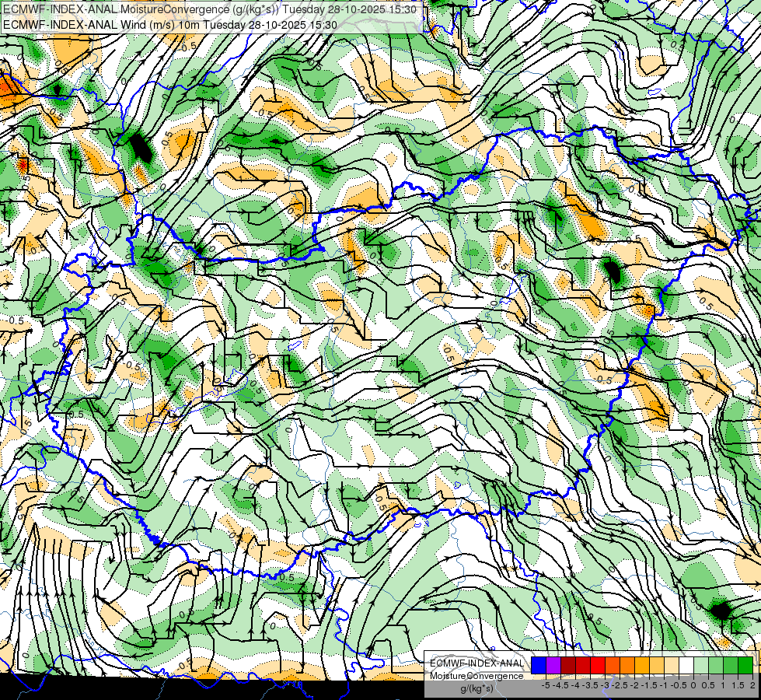The width and height of the screenshot is (761, 700).
Task: Click the 0 legend tick label
Action: 693,685
